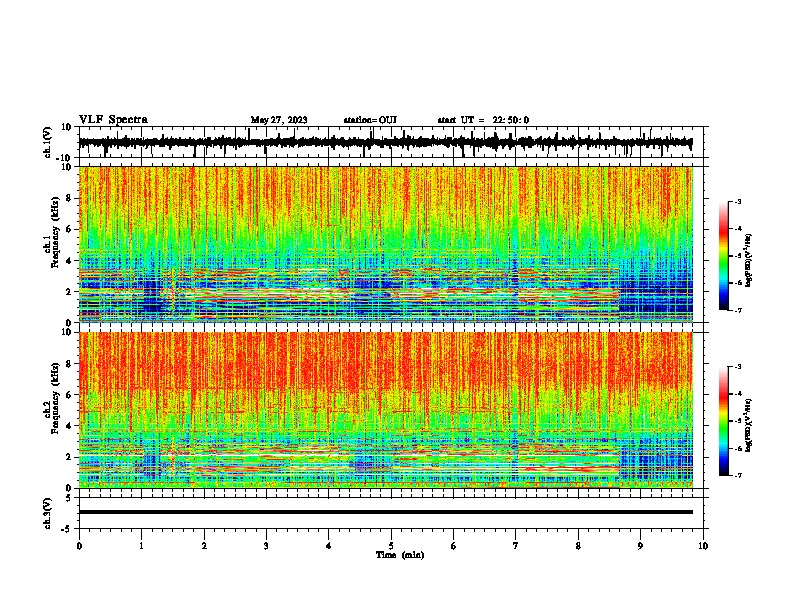This screenshot has width=792, height=612.
Task: Click the ch.1 colorbar "log(PSD)" units label
Action: pyautogui.click(x=749, y=260)
